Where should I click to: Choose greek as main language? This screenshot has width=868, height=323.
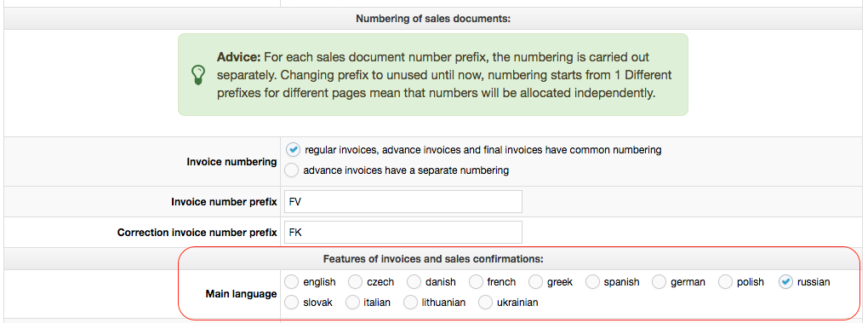[535, 282]
